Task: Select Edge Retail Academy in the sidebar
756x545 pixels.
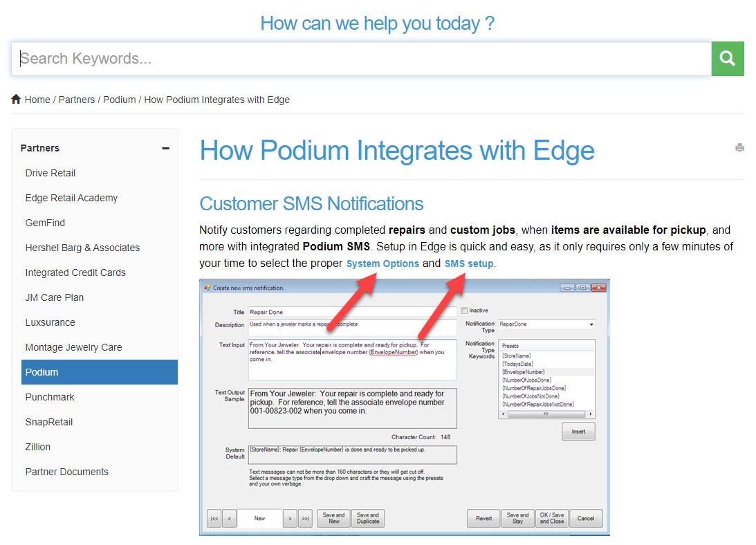Action: (x=71, y=198)
